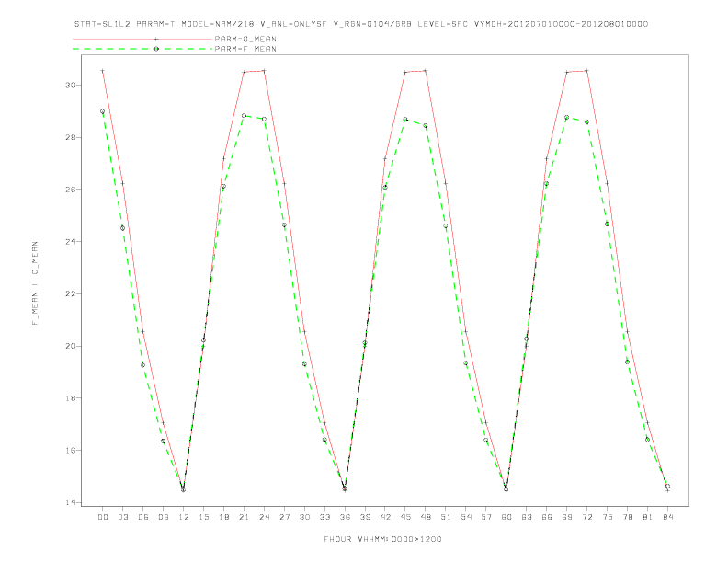728x563 pixels.
Task: Click x-axis forecast hour 51
Action: [446, 517]
